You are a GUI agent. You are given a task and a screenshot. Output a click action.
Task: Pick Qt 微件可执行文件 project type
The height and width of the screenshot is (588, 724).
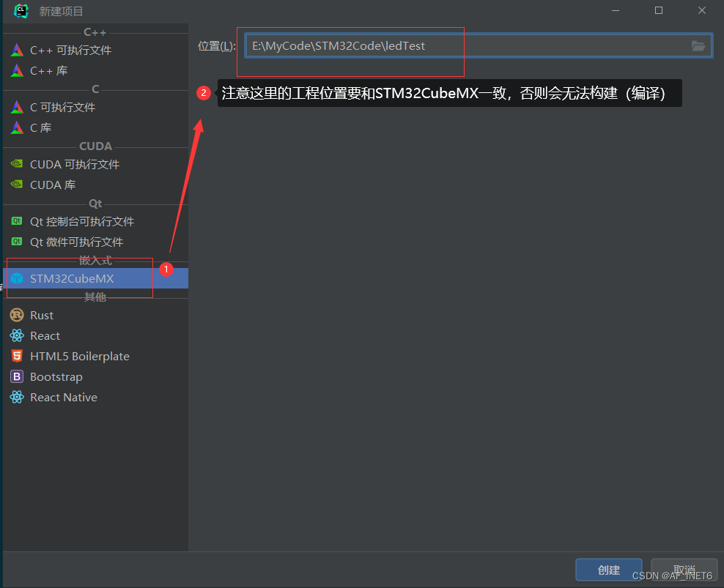tap(95, 242)
